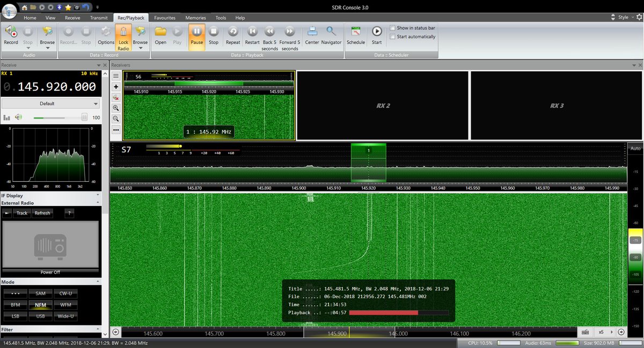Open the playback Navigator
This screenshot has width=644, height=348.
(x=331, y=35)
